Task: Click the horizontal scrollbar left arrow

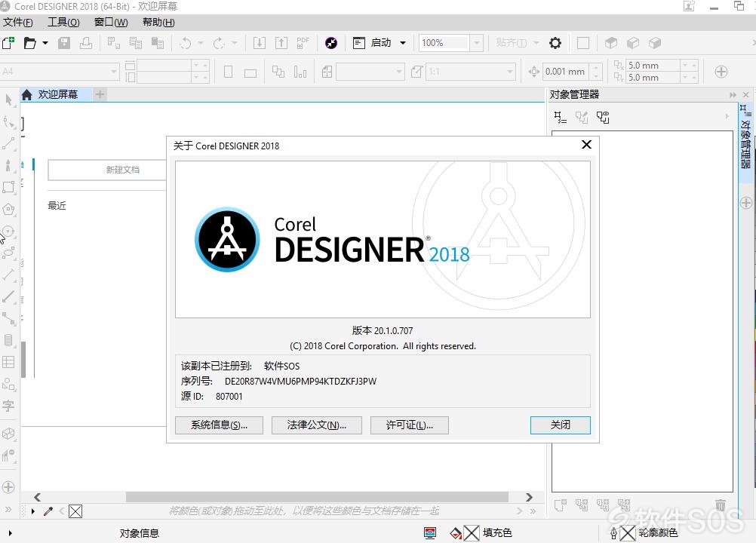Action: (38, 497)
